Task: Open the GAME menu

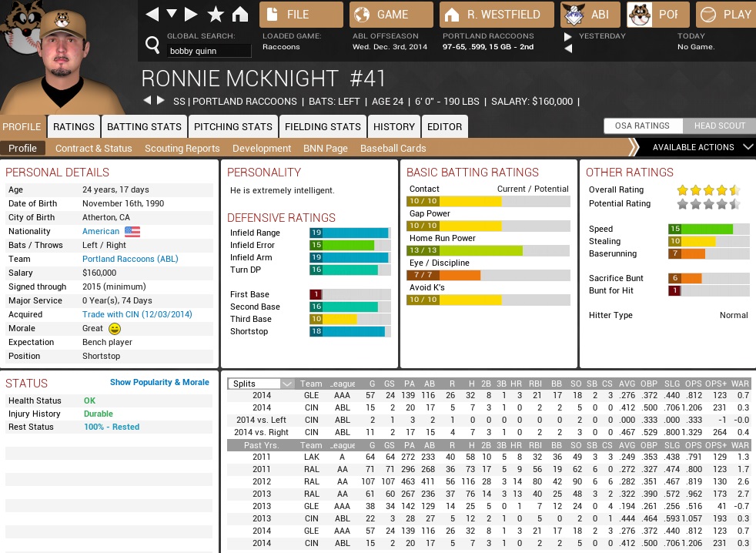Action: pos(391,15)
